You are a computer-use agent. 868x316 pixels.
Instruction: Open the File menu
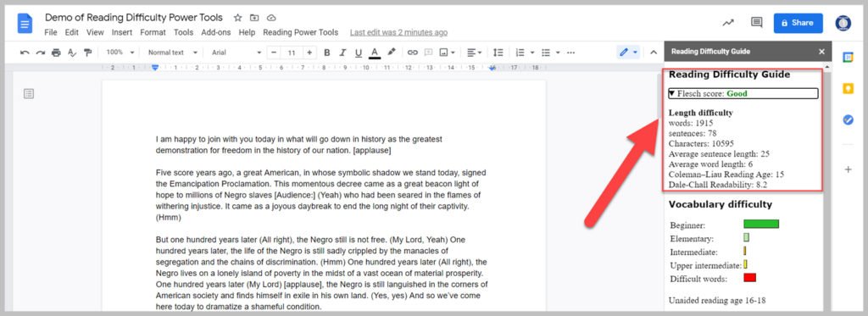tap(50, 32)
